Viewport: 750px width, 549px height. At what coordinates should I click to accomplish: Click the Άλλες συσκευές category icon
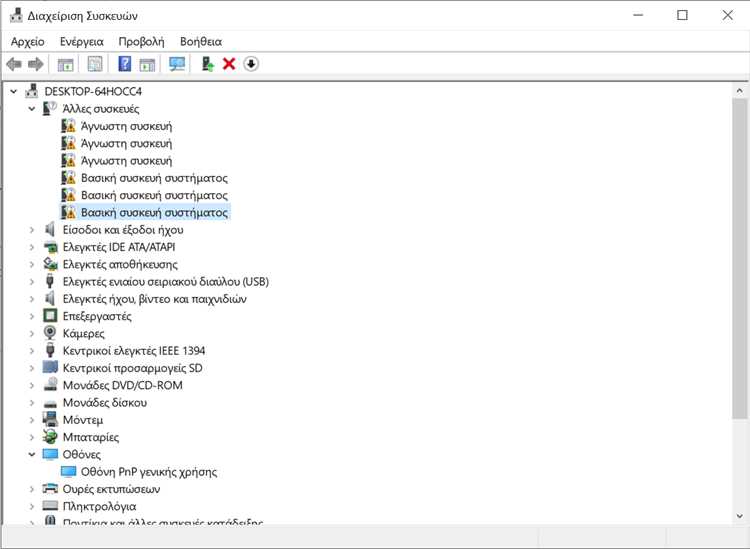tap(50, 109)
